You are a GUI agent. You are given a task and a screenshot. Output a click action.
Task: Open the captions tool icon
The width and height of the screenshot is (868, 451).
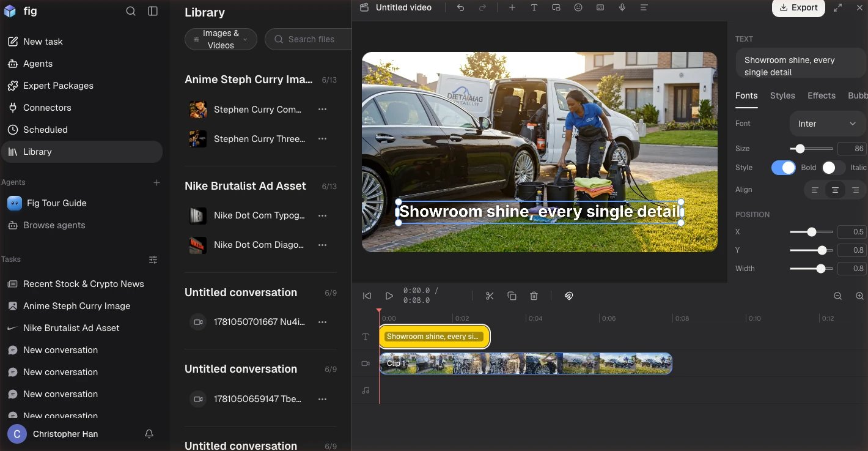(600, 7)
